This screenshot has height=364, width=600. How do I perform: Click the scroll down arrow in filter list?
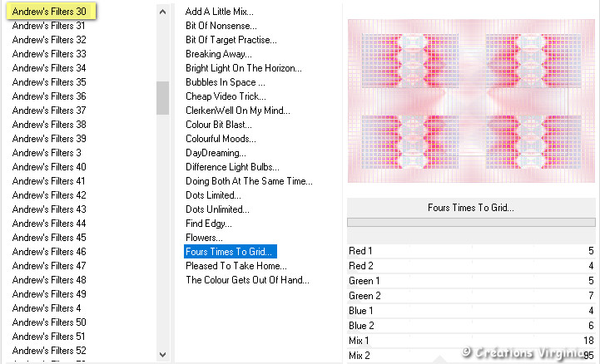click(162, 355)
